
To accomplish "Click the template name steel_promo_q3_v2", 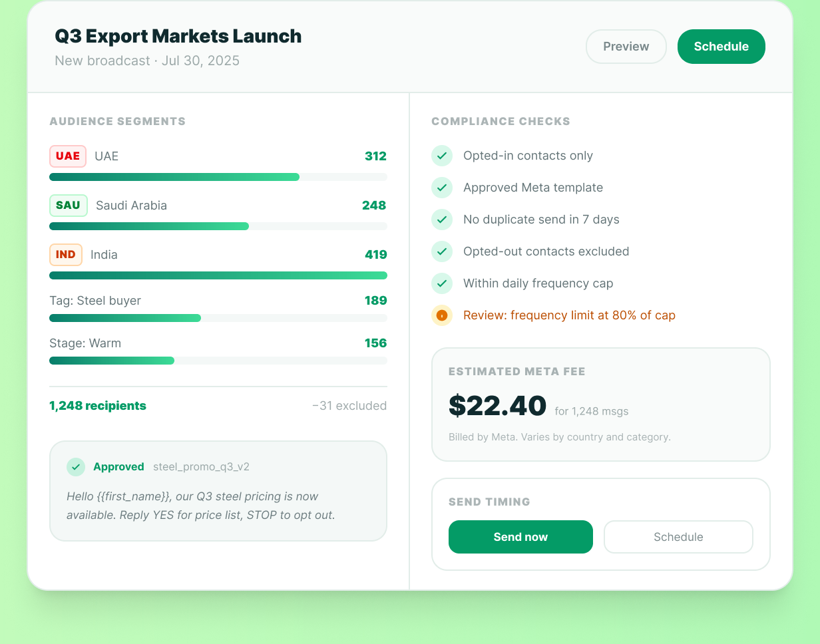I will click(201, 467).
